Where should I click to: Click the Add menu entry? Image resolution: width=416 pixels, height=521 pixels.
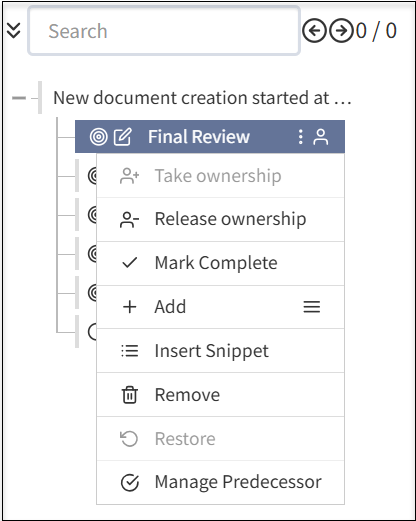[x=220, y=307]
